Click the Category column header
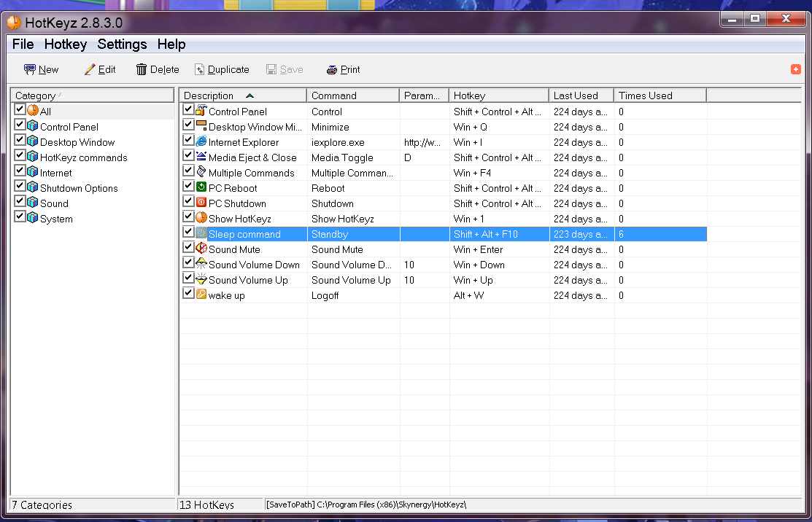This screenshot has height=522, width=812. point(93,96)
